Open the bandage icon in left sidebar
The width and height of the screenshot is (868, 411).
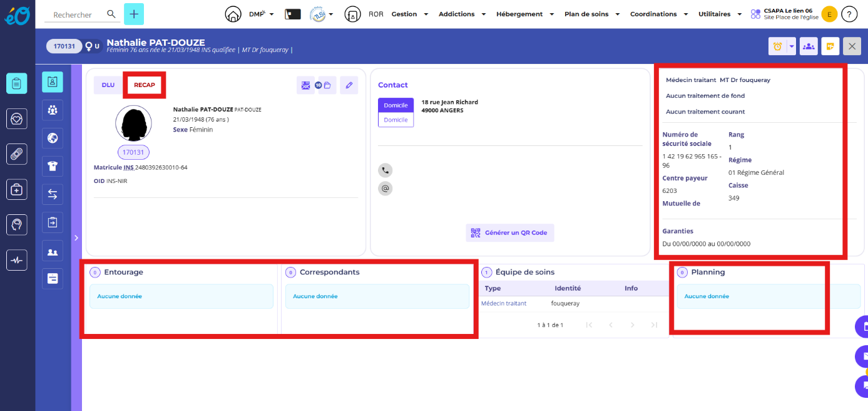click(17, 153)
